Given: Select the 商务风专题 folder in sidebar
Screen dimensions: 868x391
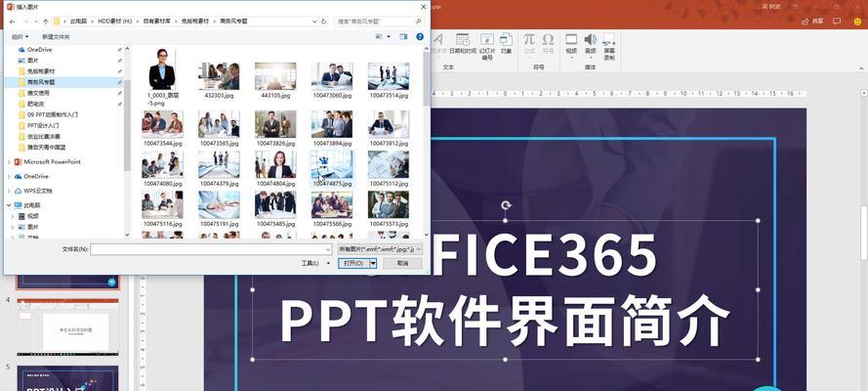Looking at the screenshot, I should (41, 82).
